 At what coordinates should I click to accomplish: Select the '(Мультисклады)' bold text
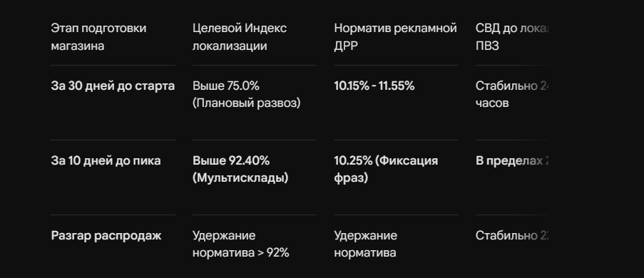coord(240,177)
